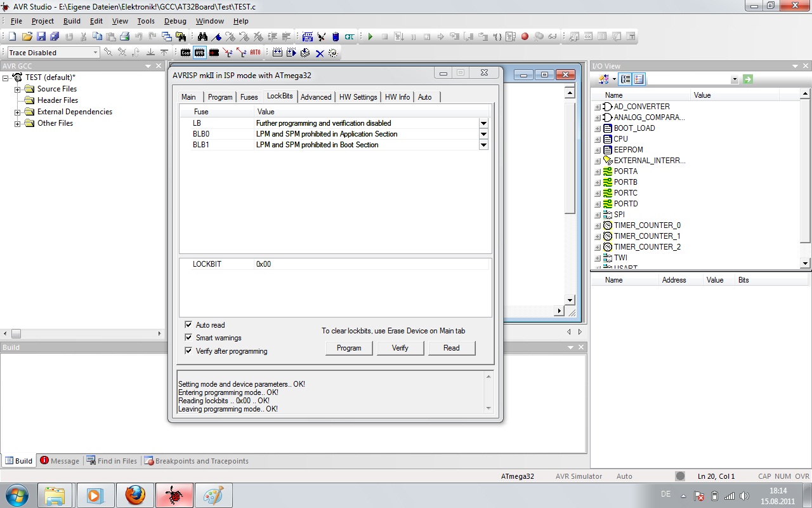Open the Advanced tab
The image size is (812, 508).
316,97
